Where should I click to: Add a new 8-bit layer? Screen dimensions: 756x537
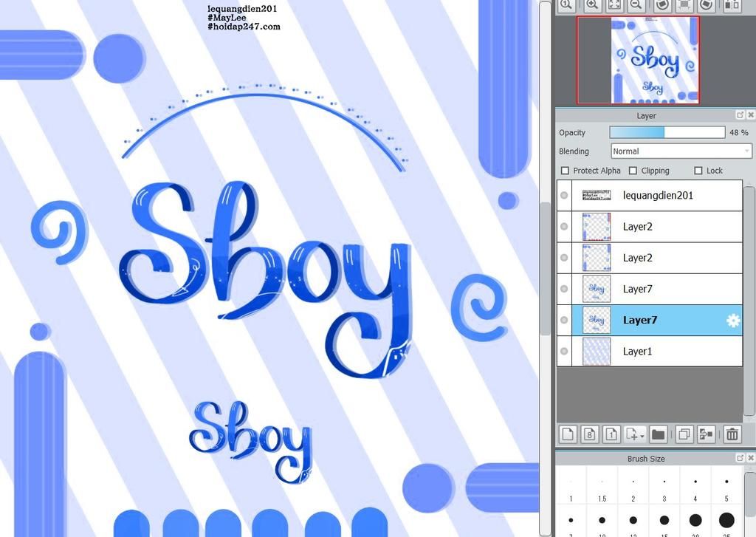(x=589, y=434)
